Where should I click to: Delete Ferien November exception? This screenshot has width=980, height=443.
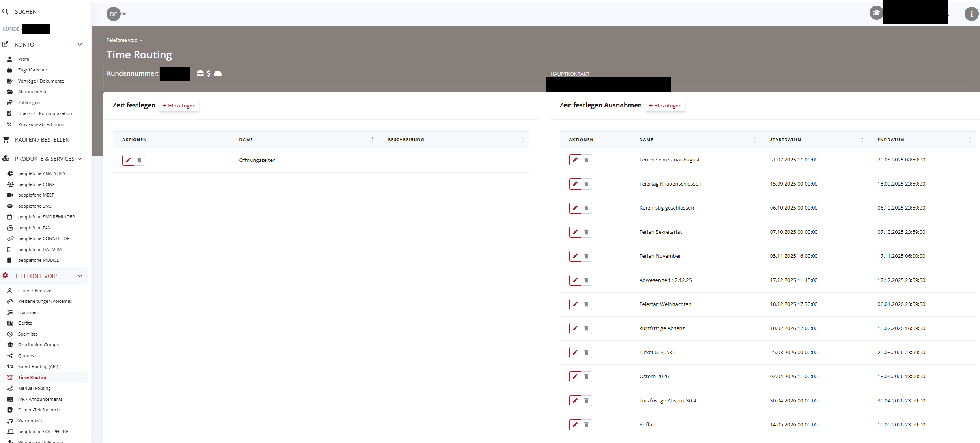(586, 256)
